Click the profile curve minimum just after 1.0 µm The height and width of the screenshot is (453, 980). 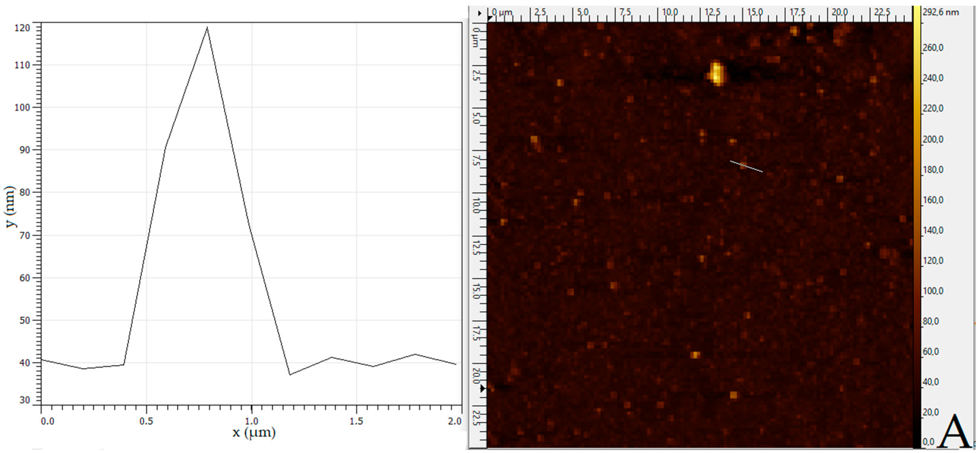coord(290,375)
